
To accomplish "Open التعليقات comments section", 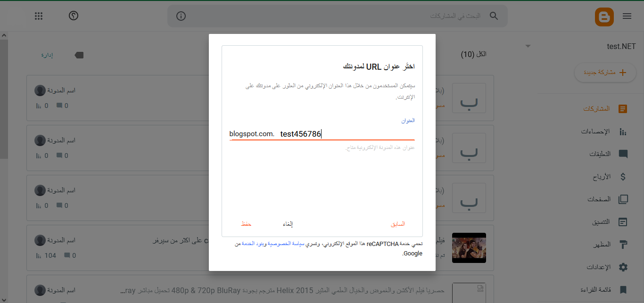I will click(x=623, y=154).
